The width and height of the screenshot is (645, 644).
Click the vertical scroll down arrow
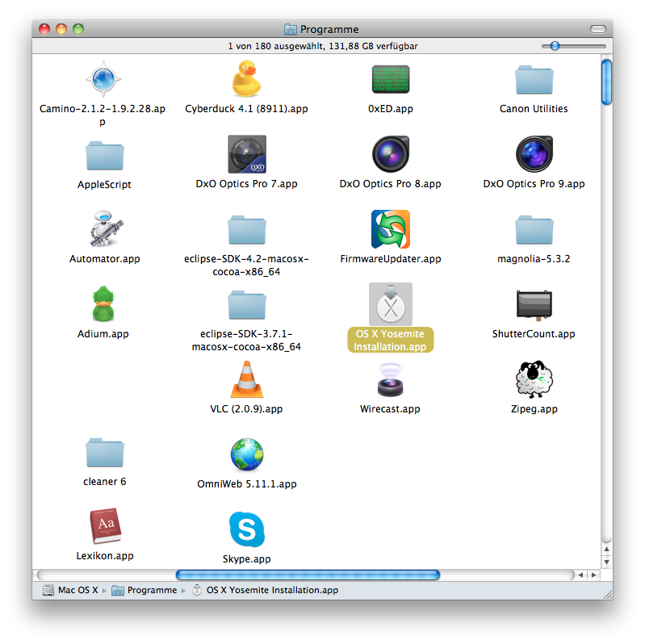tap(607, 562)
